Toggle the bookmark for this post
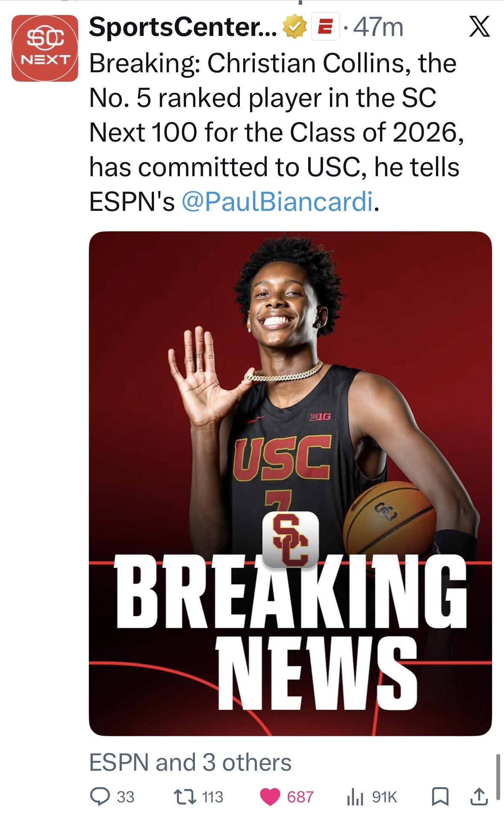The image size is (504, 825). 439,796
